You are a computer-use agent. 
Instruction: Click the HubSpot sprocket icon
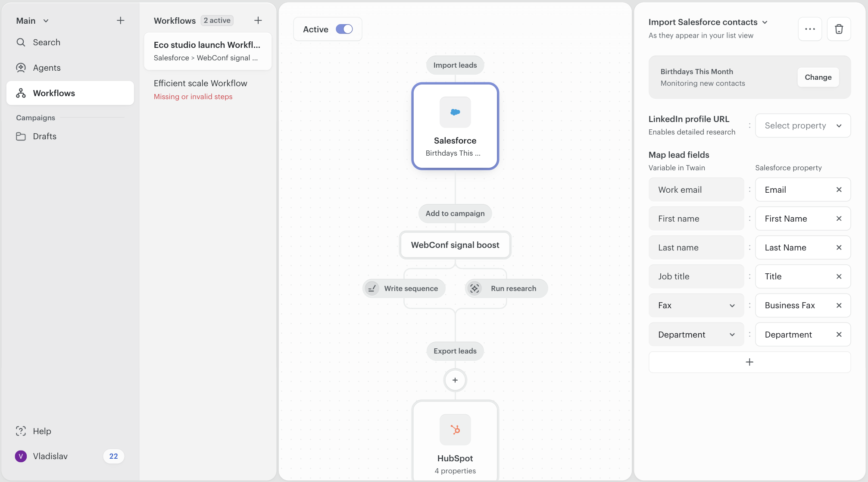click(455, 430)
